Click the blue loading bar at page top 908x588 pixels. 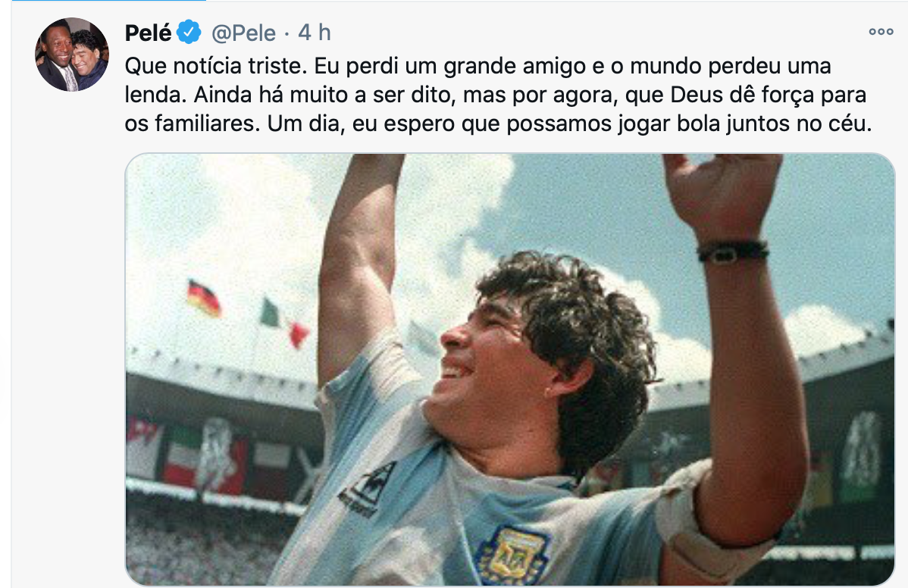tap(108, 1)
